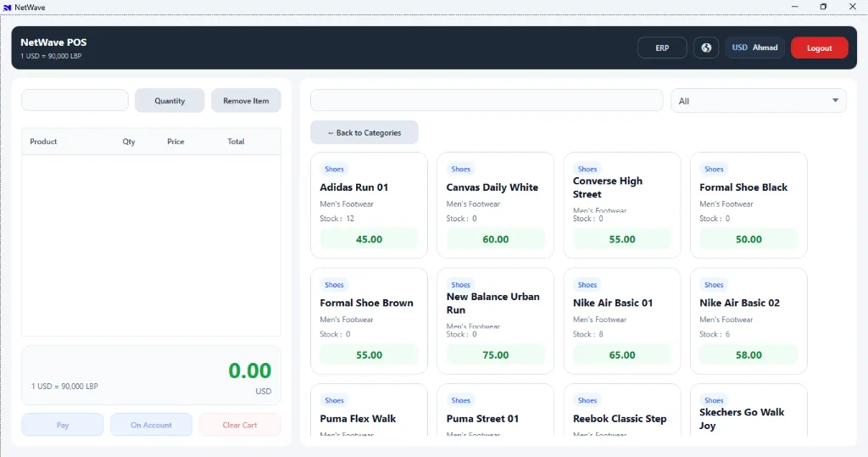
Task: Focus the barcode input field above cart
Action: [75, 100]
